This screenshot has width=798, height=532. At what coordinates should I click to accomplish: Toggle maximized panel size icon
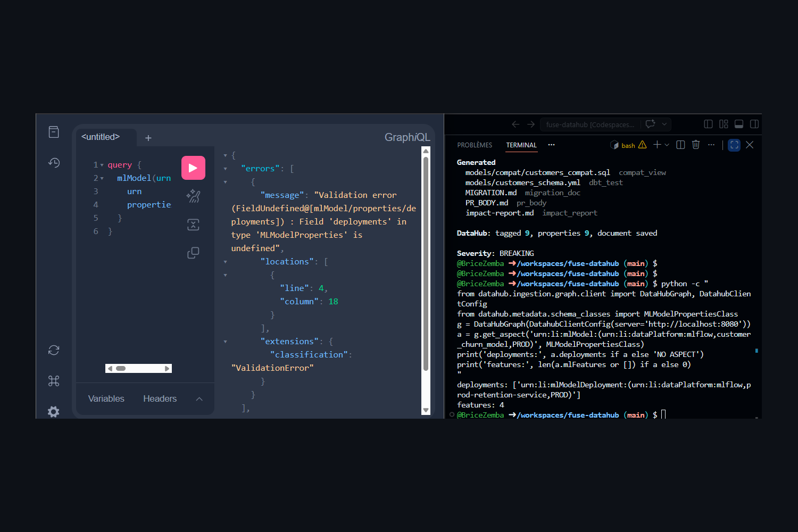pos(734,145)
